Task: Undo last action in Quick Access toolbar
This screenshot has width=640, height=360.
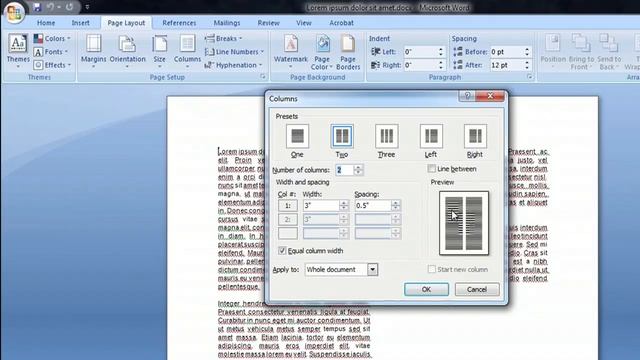Action: [x=51, y=7]
